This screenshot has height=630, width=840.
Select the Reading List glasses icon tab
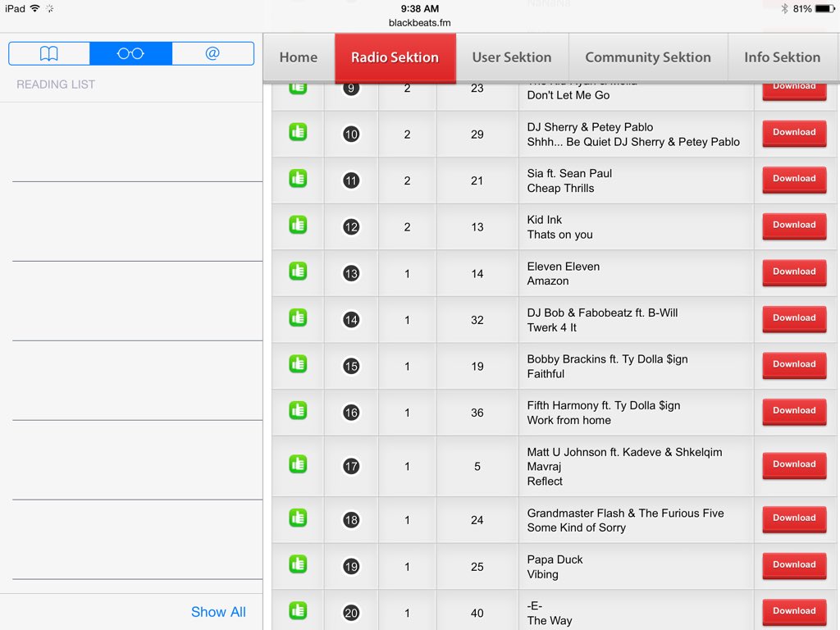pos(130,53)
